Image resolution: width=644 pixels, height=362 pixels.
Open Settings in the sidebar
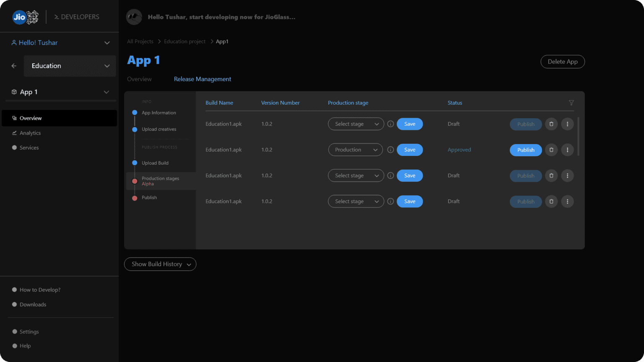pos(25,331)
